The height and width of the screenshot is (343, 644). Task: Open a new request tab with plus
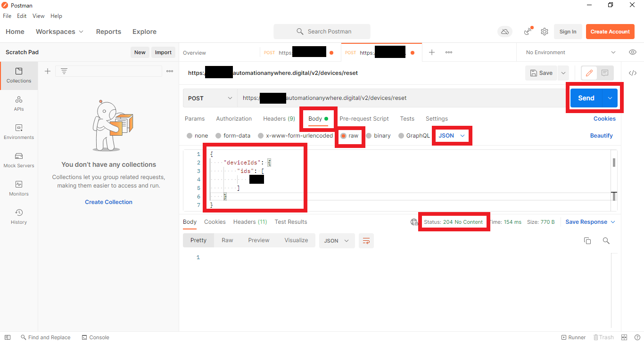[431, 52]
